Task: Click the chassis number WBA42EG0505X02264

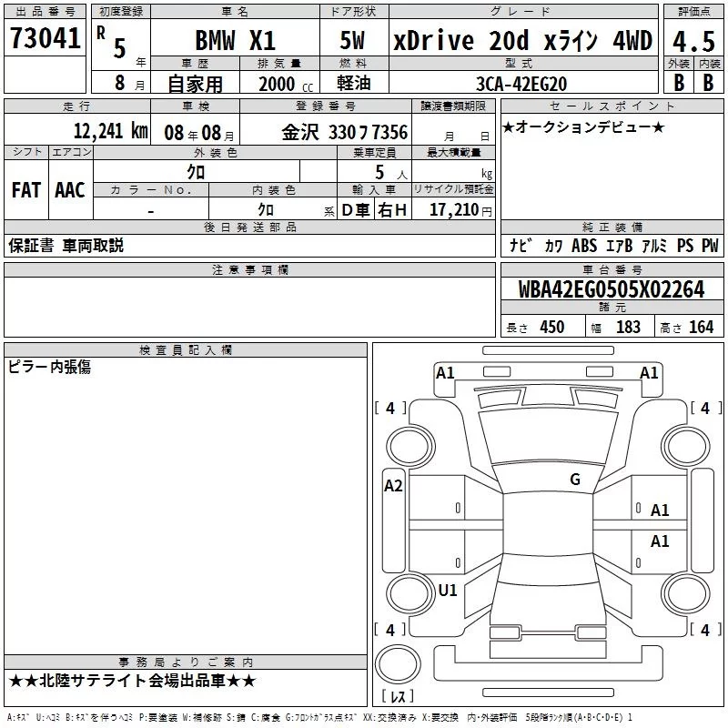Action: click(612, 289)
